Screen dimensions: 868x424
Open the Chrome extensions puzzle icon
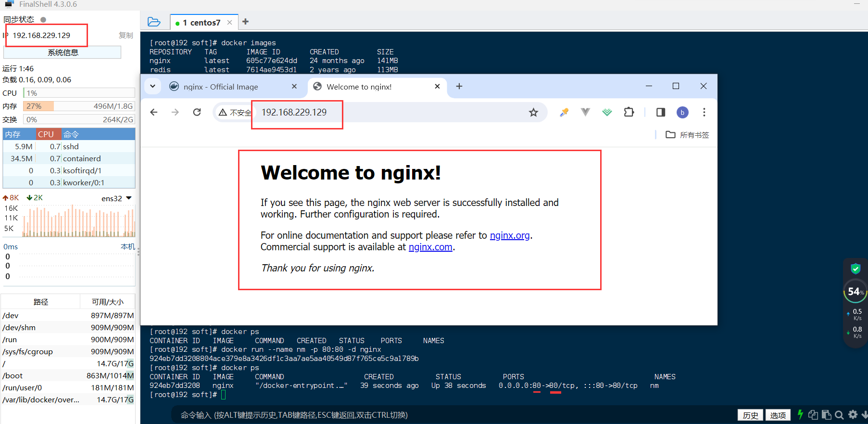click(x=629, y=112)
